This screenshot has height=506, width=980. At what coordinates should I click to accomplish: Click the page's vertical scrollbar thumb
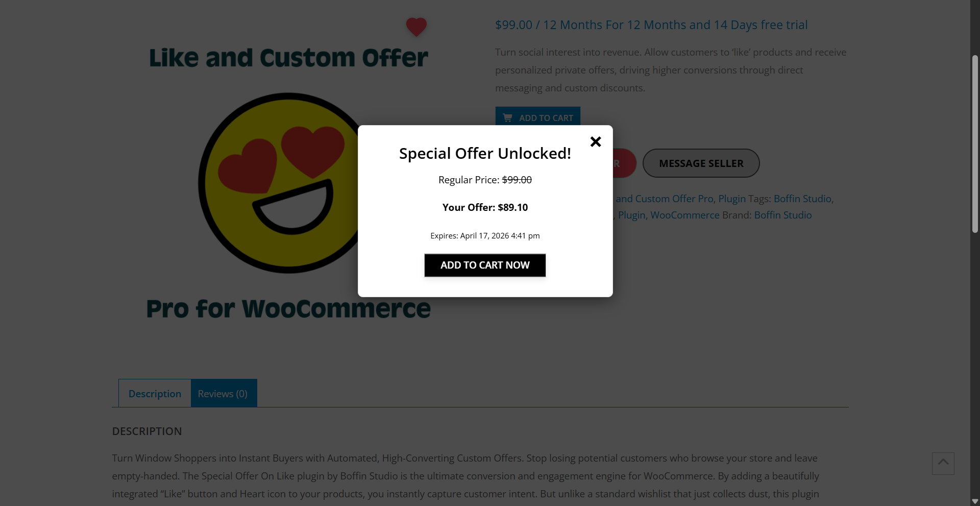click(975, 144)
